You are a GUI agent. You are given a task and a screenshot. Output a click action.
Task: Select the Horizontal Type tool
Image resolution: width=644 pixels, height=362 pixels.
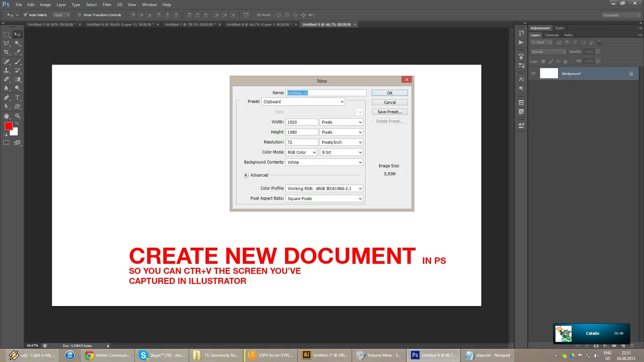point(17,98)
